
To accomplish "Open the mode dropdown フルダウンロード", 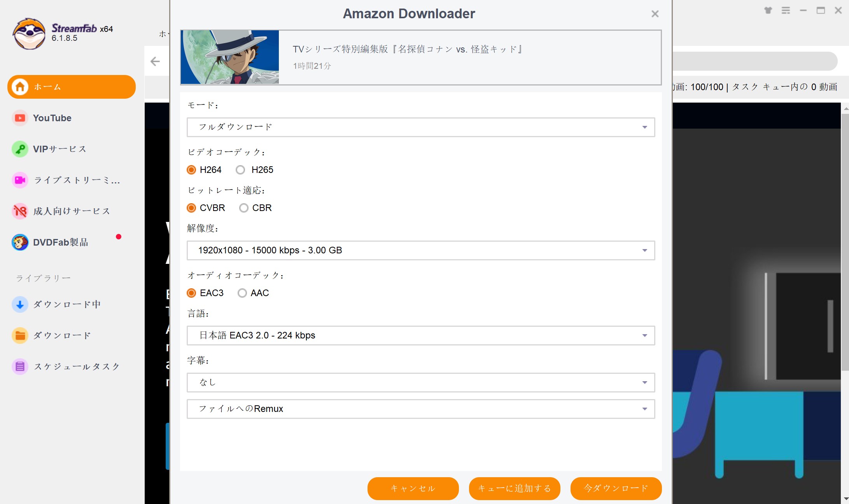I will coord(421,127).
